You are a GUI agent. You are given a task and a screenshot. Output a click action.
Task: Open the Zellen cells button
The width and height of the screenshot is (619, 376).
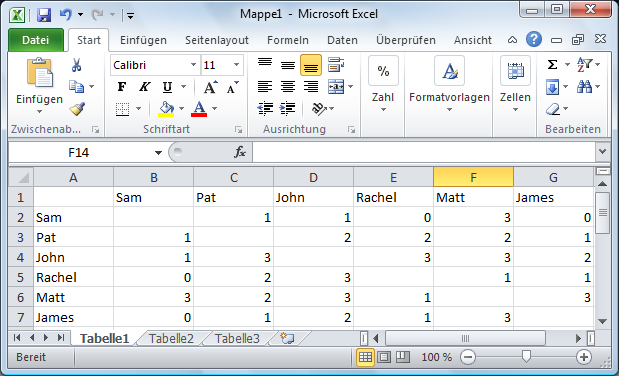(x=515, y=84)
